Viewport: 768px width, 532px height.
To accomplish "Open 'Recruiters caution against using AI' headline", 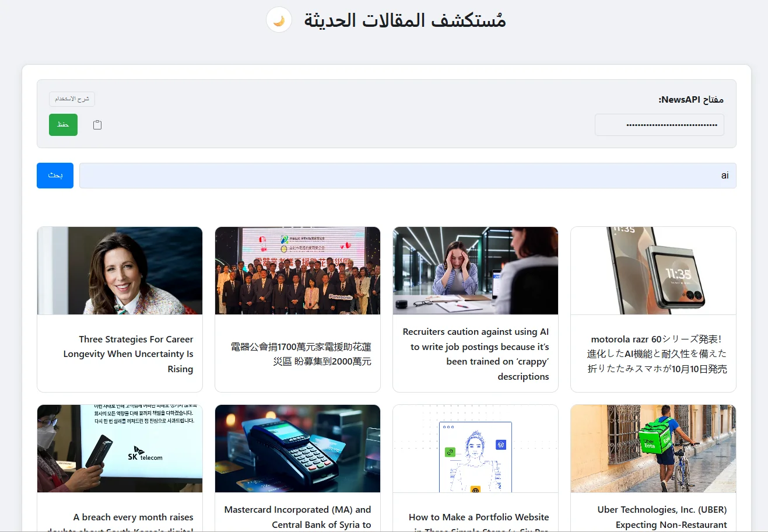I will (476, 354).
